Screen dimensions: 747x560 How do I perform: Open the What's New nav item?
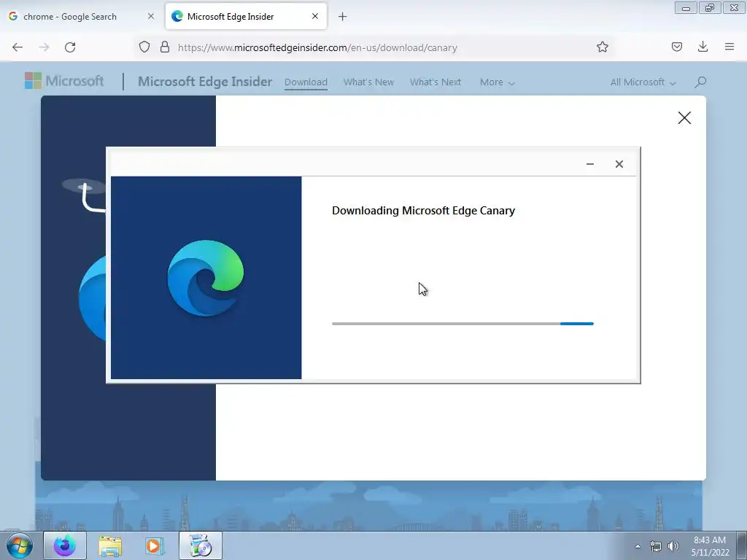tap(368, 82)
